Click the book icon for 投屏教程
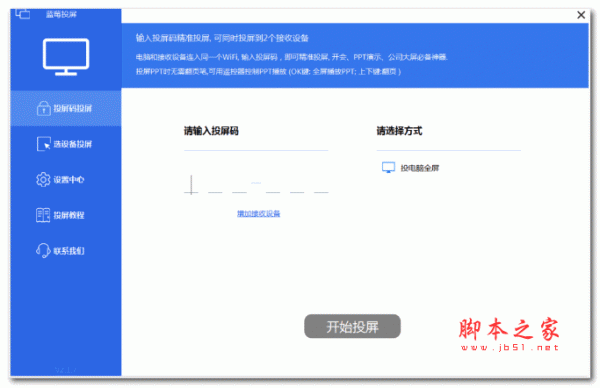This screenshot has height=388, width=600. pyautogui.click(x=43, y=215)
